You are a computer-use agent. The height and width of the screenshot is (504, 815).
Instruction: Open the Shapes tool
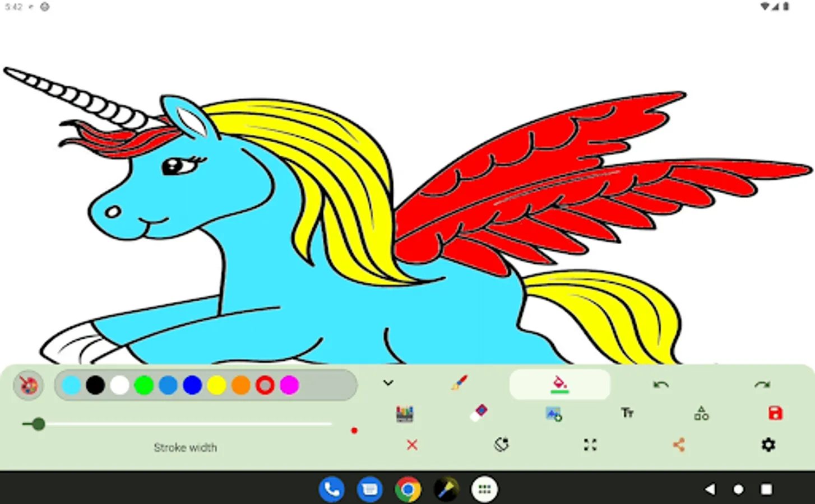[x=701, y=413]
